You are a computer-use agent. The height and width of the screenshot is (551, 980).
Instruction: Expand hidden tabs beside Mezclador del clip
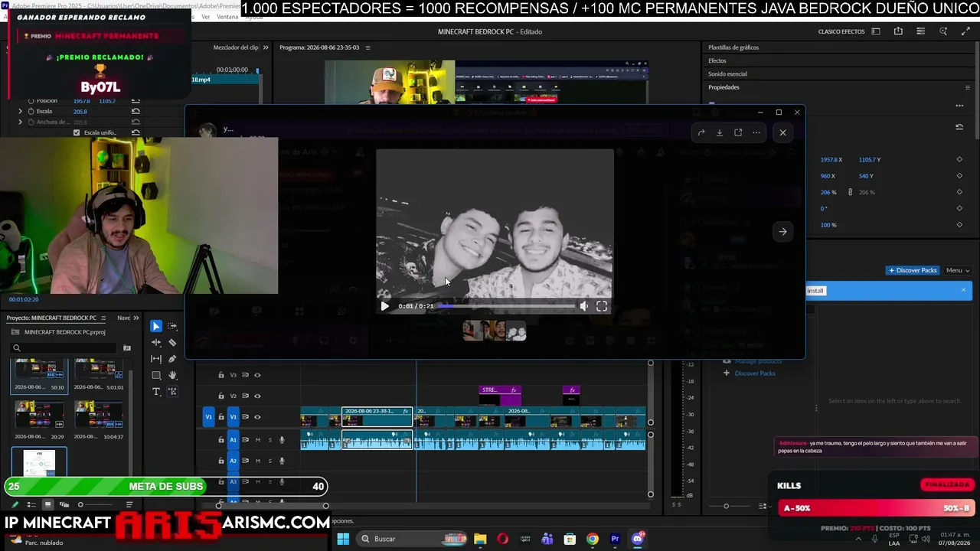(266, 47)
